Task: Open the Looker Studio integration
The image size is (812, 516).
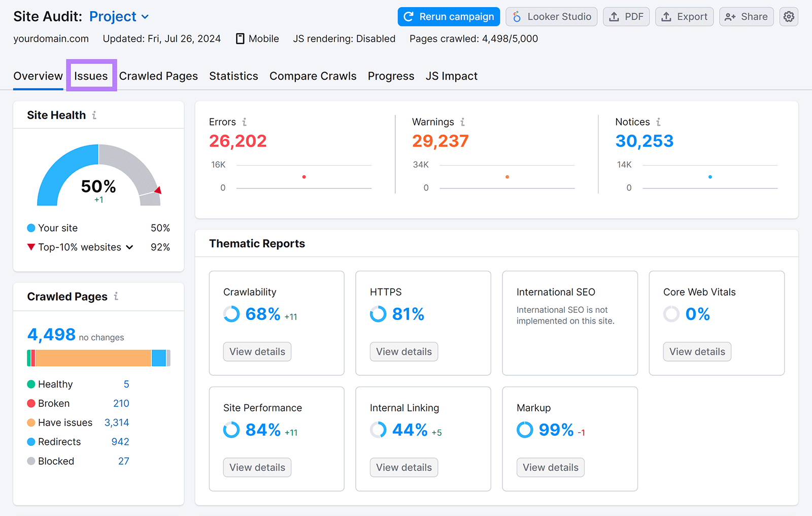Action: tap(551, 16)
